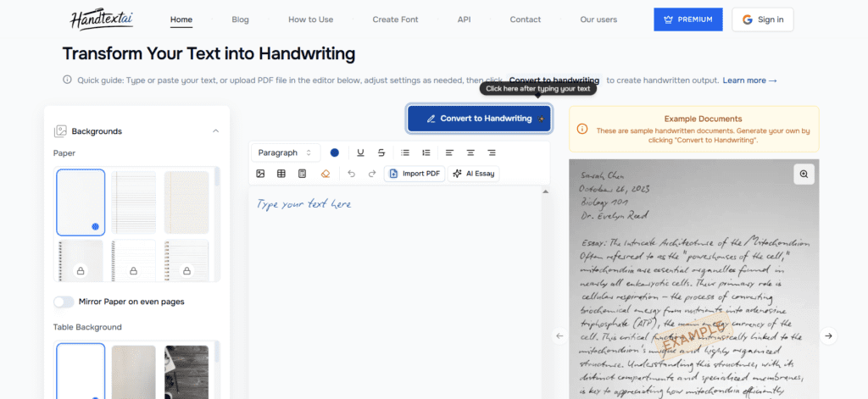Open the Contact page

pyautogui.click(x=526, y=19)
